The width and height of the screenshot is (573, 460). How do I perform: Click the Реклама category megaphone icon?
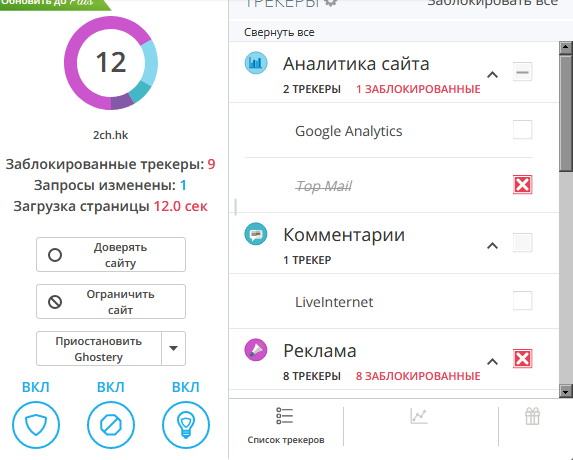point(256,350)
